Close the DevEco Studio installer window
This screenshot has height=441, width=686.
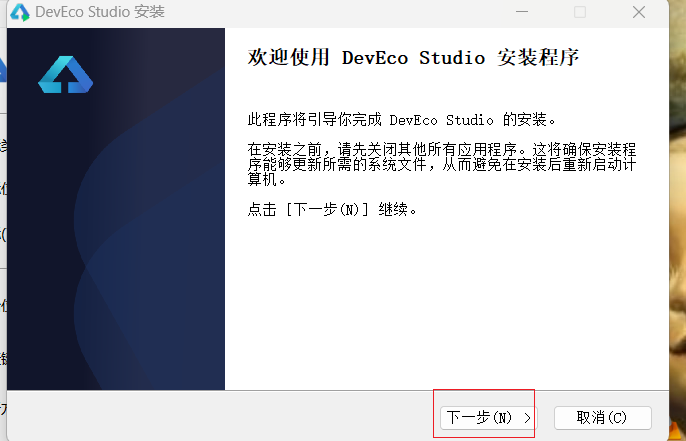[639, 12]
